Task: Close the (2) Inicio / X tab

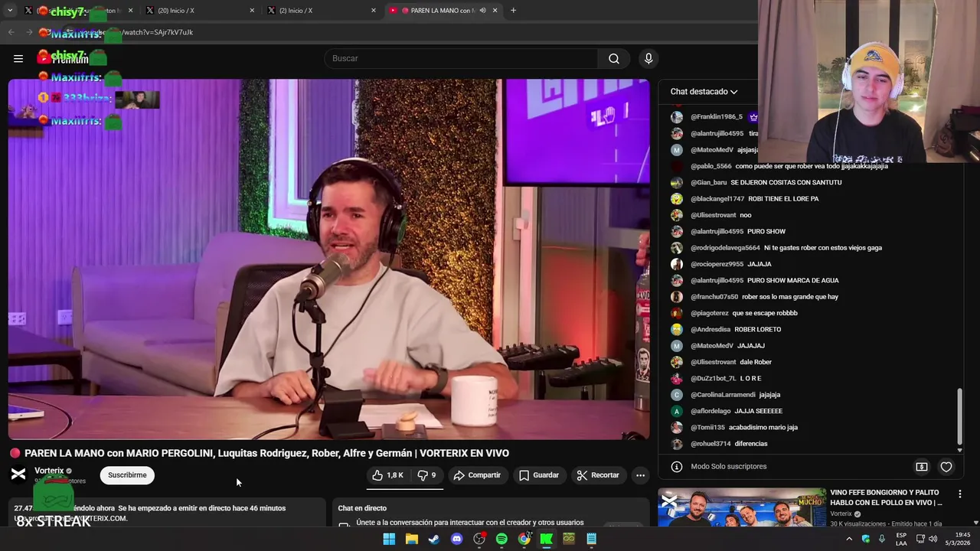Action: point(373,11)
